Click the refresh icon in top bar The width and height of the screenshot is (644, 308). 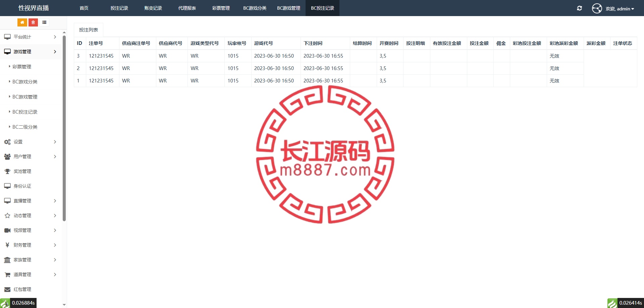(x=579, y=8)
